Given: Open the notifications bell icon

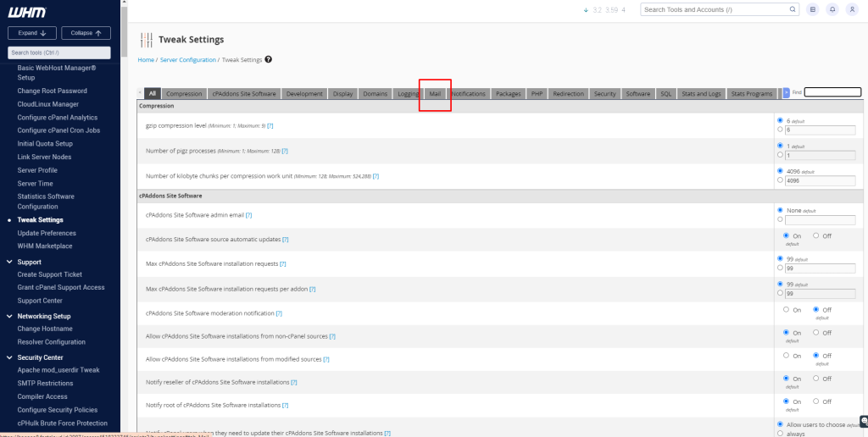Looking at the screenshot, I should (x=832, y=9).
